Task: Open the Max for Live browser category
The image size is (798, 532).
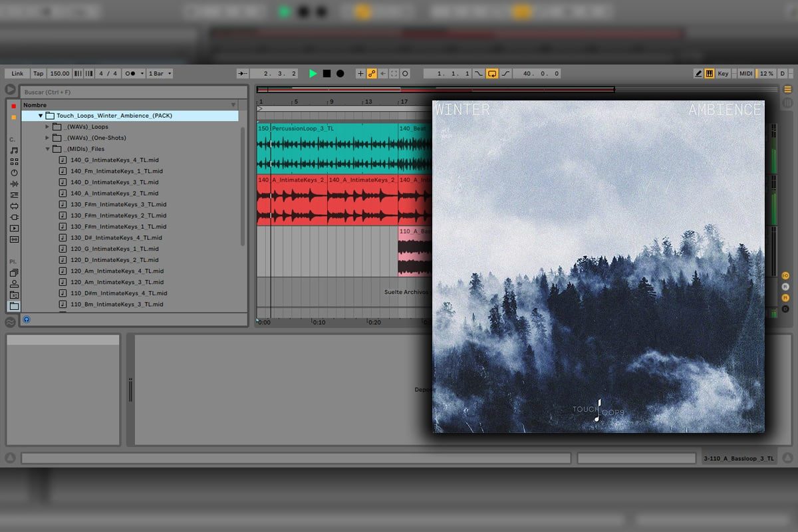Action: [14, 206]
